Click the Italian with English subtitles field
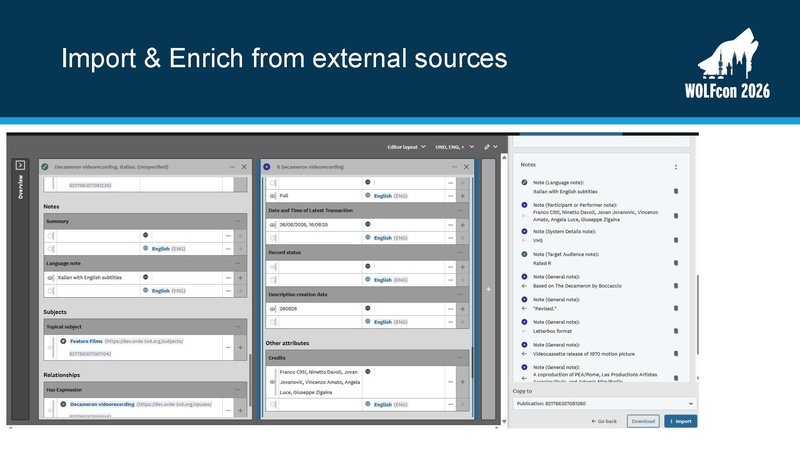800x450 pixels. point(98,278)
